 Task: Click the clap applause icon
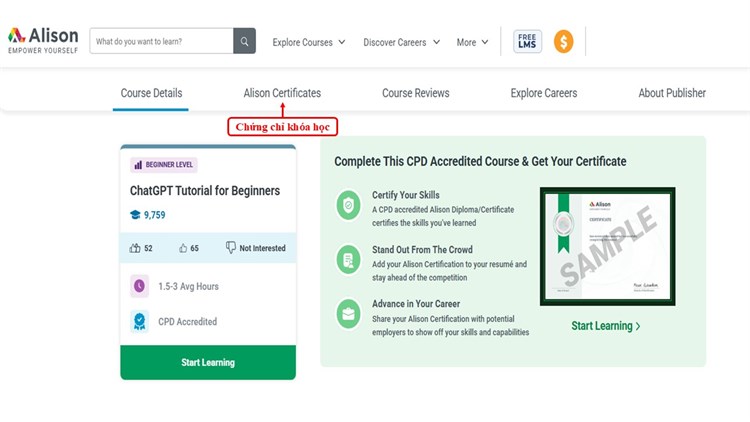136,248
